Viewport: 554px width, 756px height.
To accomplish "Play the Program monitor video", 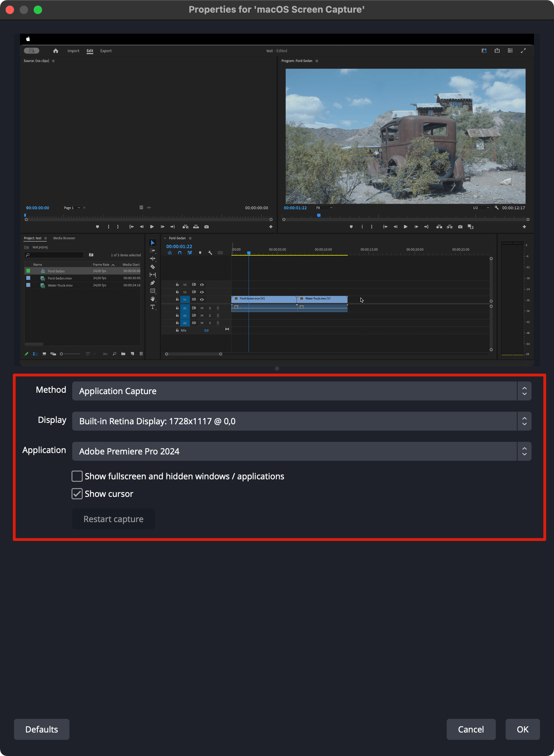I will 406,227.
